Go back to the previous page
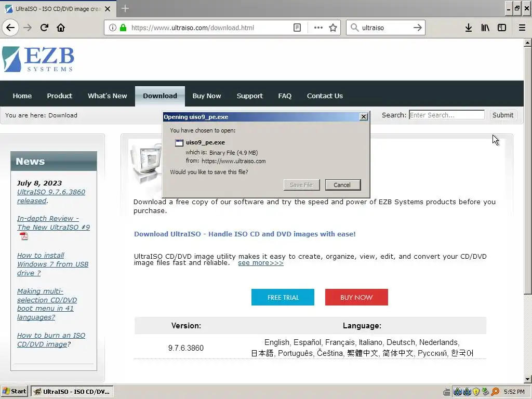The image size is (532, 399). click(x=10, y=28)
